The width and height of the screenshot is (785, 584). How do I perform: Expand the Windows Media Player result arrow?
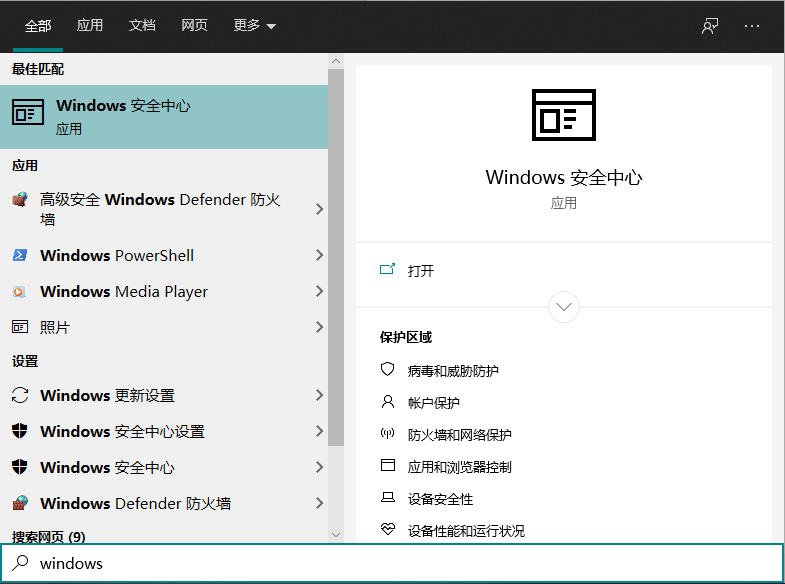click(319, 291)
